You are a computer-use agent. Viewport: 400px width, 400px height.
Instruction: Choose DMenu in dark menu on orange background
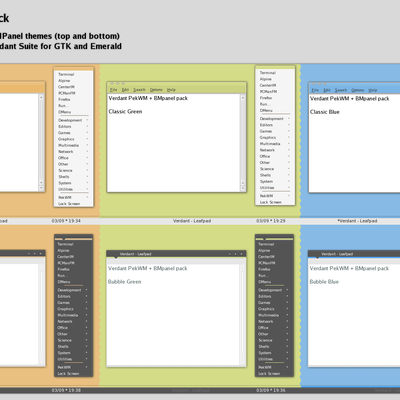(x=64, y=282)
